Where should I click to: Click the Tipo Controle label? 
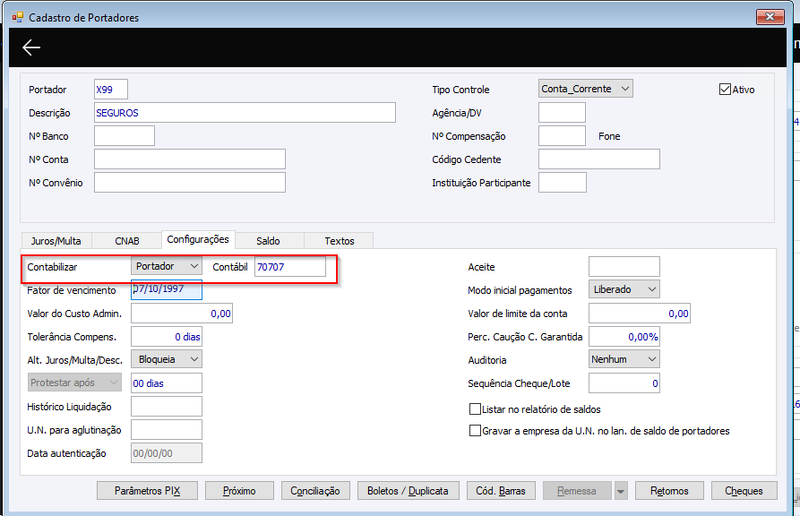coord(461,89)
